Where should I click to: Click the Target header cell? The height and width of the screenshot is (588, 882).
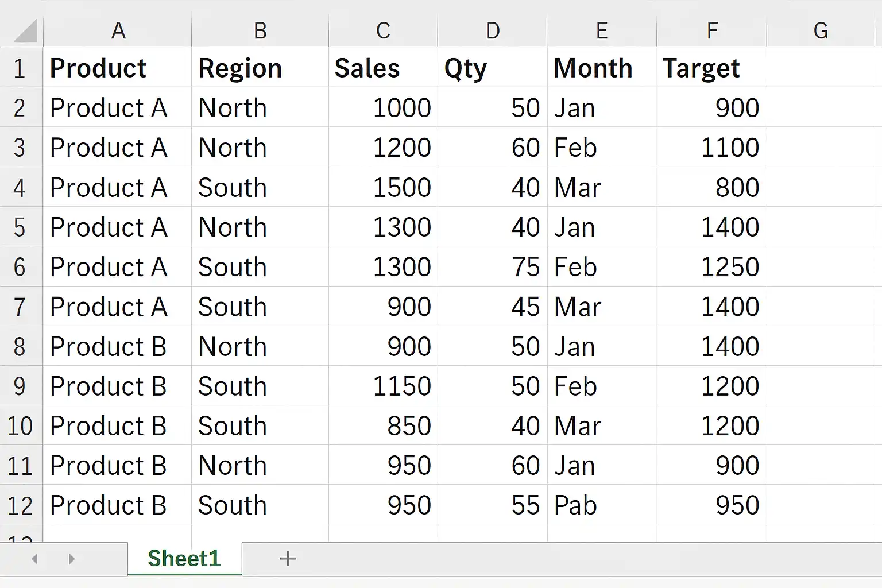[x=711, y=67]
